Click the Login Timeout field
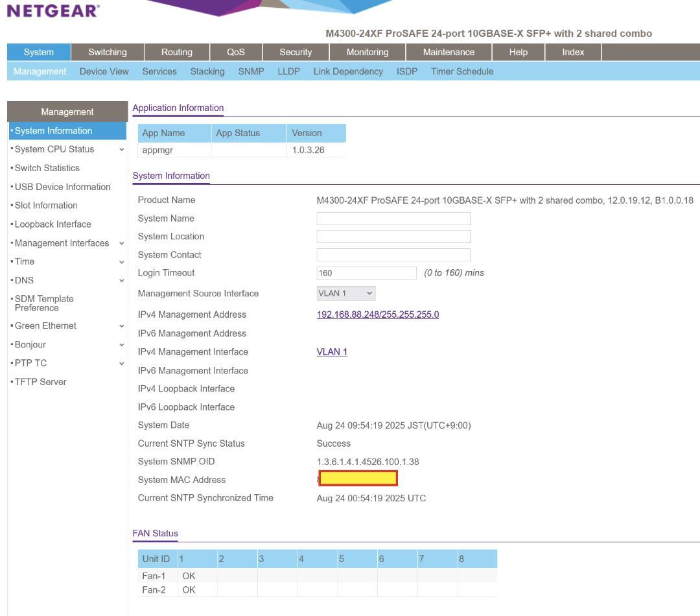 [x=366, y=273]
